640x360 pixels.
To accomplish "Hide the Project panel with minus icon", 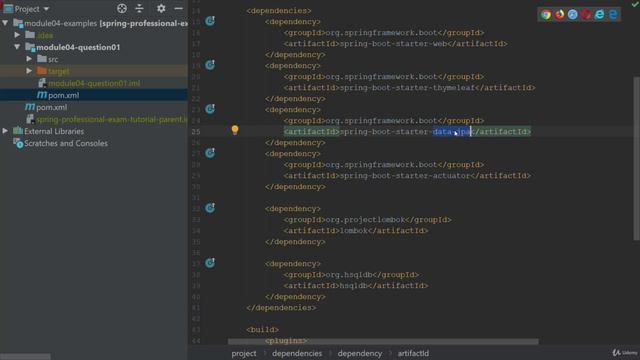I will coord(178,8).
